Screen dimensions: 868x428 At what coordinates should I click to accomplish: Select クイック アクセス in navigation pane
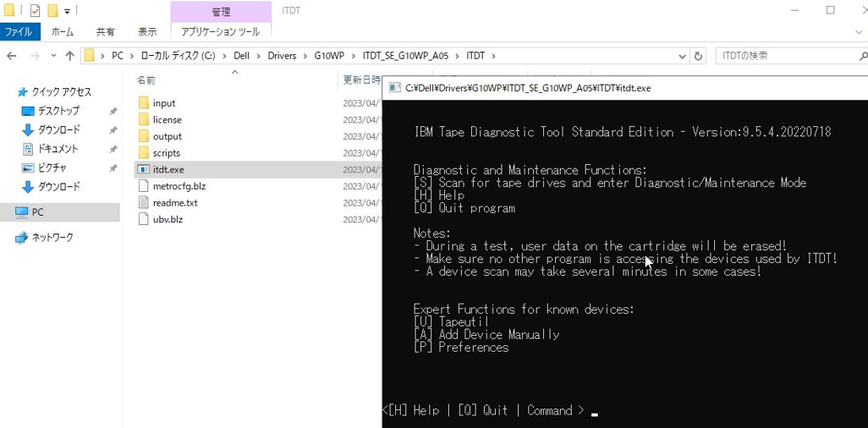pos(61,92)
